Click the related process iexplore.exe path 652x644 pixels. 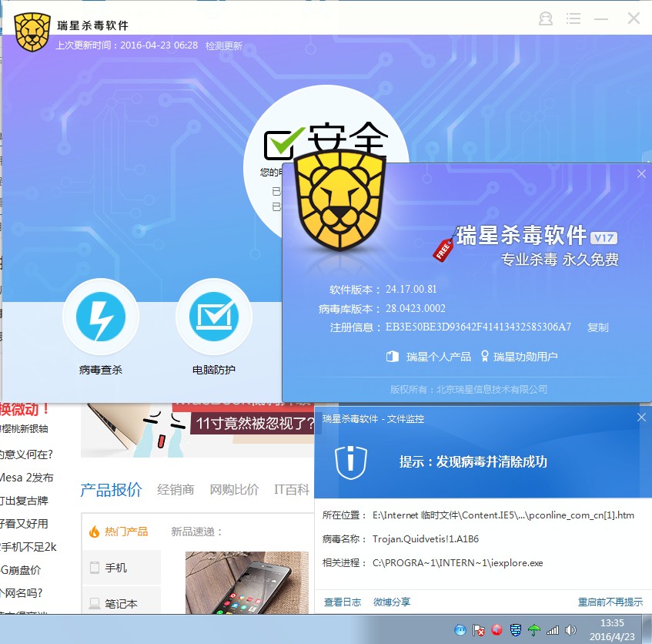click(457, 563)
